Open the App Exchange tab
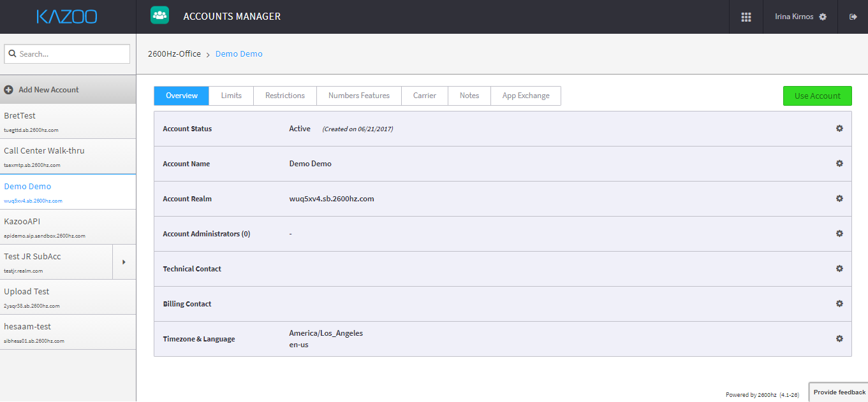868x402 pixels. [526, 96]
